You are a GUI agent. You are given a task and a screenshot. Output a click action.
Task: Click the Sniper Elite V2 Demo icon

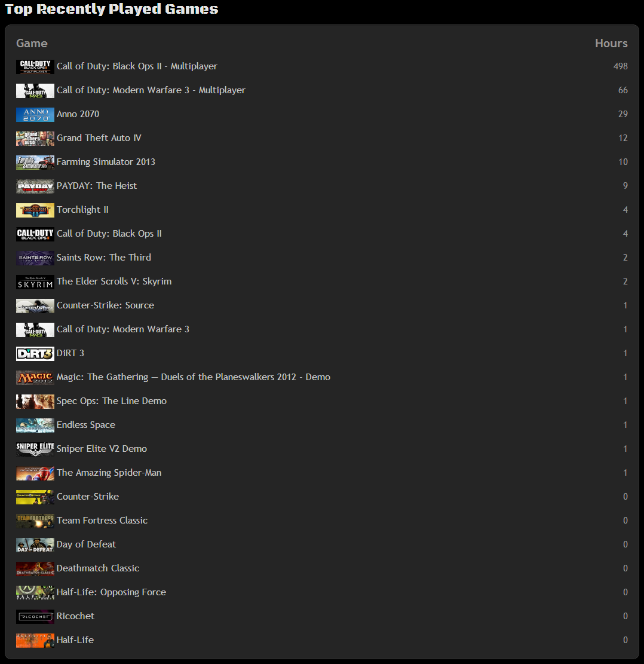pyautogui.click(x=35, y=449)
